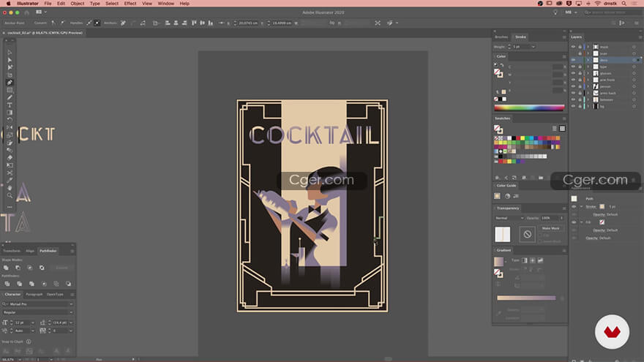Viewport: 644px width, 362px height.
Task: Select the Hand tool
Action: click(10, 188)
